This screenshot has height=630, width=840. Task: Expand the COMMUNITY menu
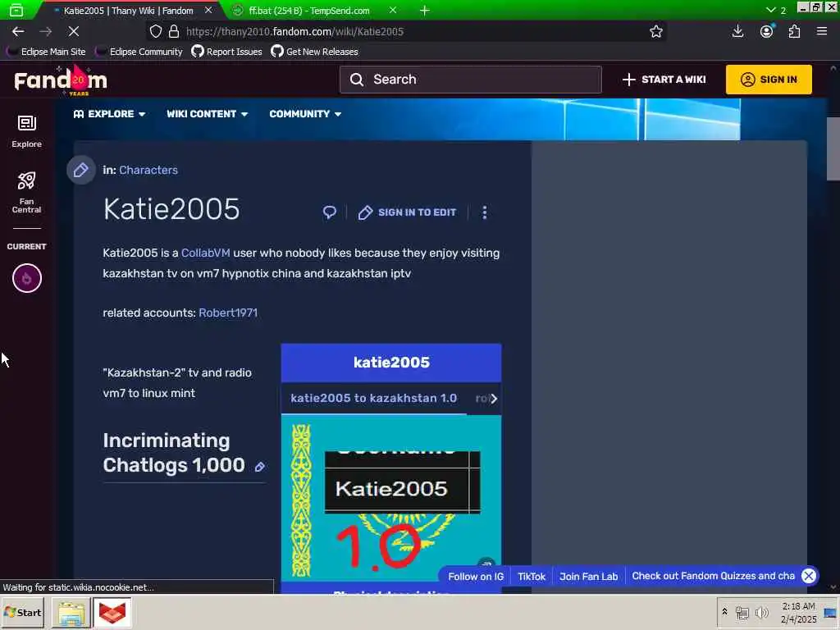305,114
